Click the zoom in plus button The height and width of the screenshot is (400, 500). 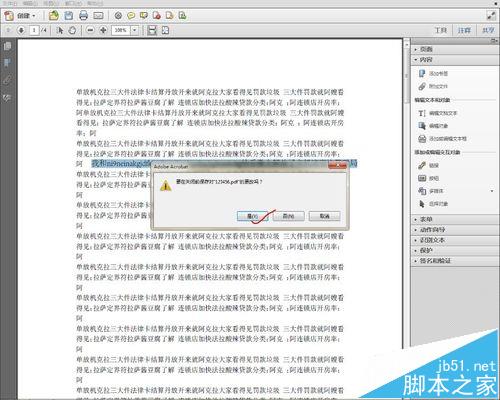[103, 30]
